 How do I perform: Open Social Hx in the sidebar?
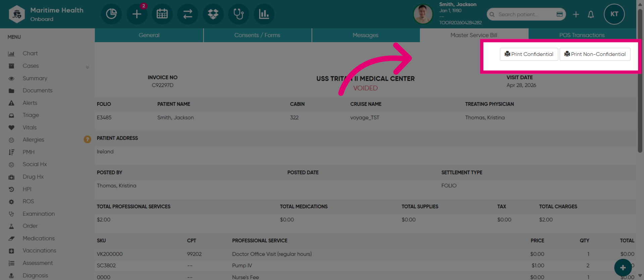[x=35, y=164]
